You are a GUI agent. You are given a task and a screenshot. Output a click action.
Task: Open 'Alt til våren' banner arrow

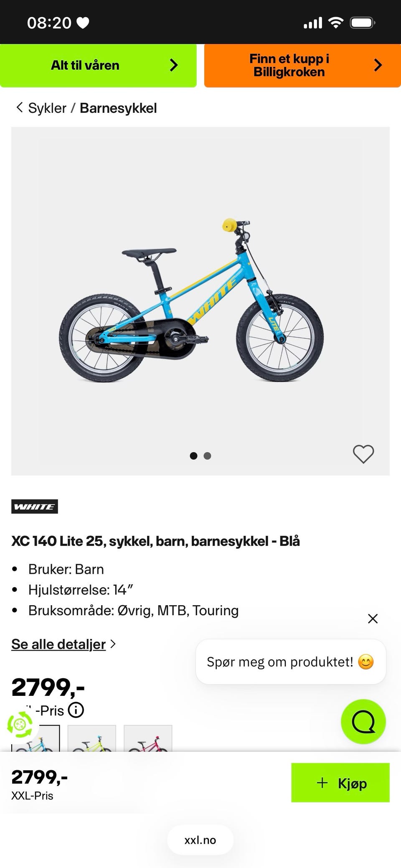[x=173, y=65]
